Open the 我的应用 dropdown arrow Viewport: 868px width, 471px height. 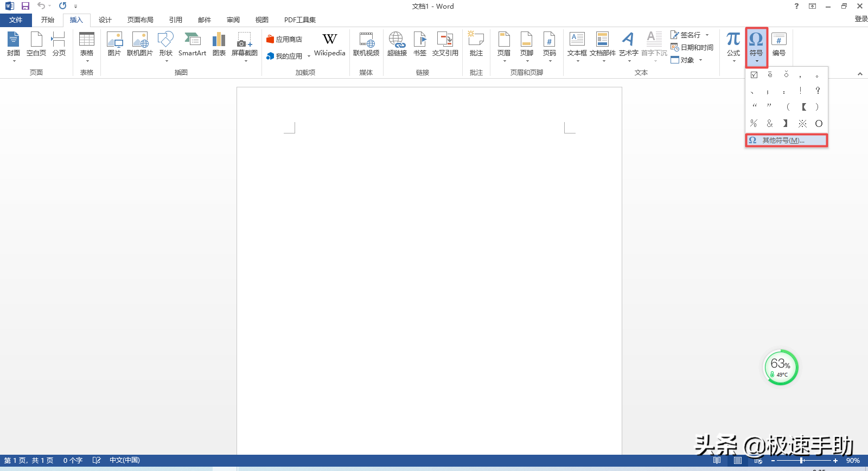pos(309,56)
